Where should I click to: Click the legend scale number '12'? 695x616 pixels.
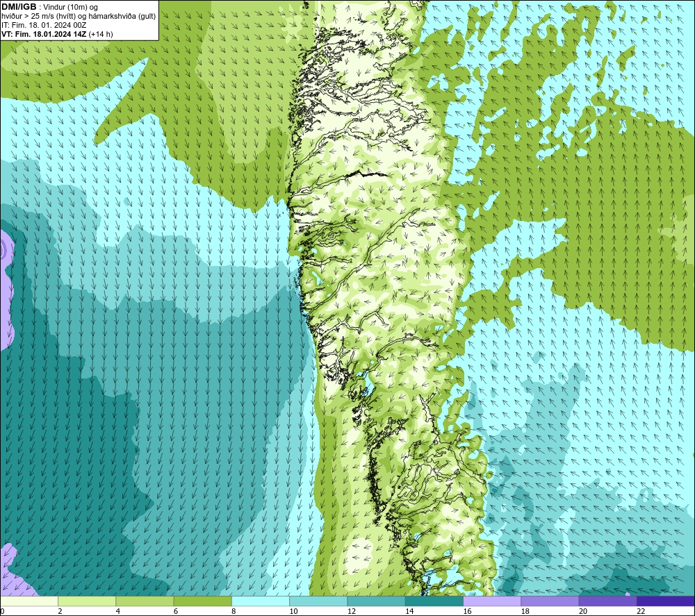point(352,611)
